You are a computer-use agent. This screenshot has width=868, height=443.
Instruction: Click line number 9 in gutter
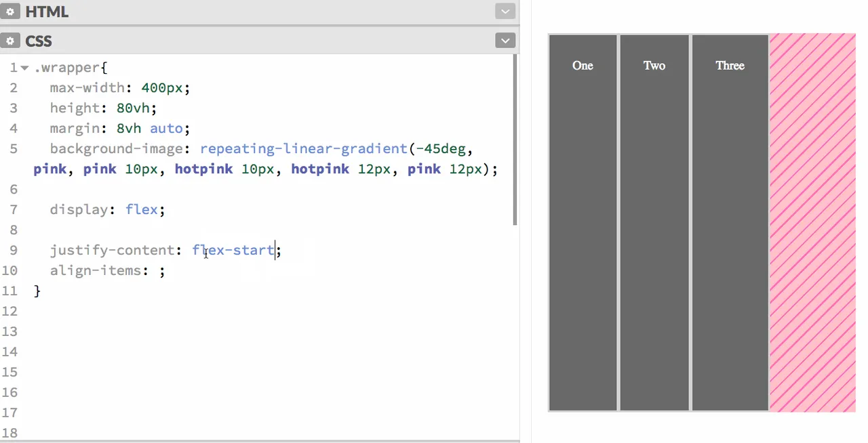14,251
